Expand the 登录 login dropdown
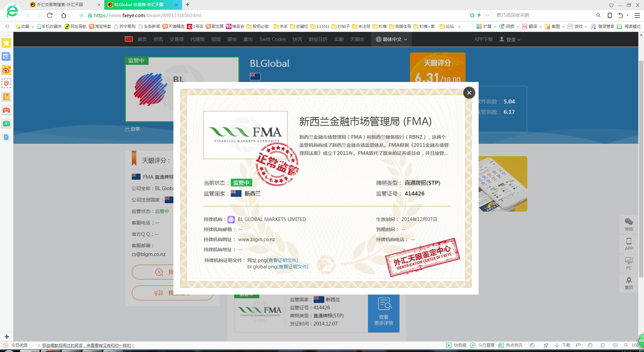644x352 pixels. (x=510, y=39)
